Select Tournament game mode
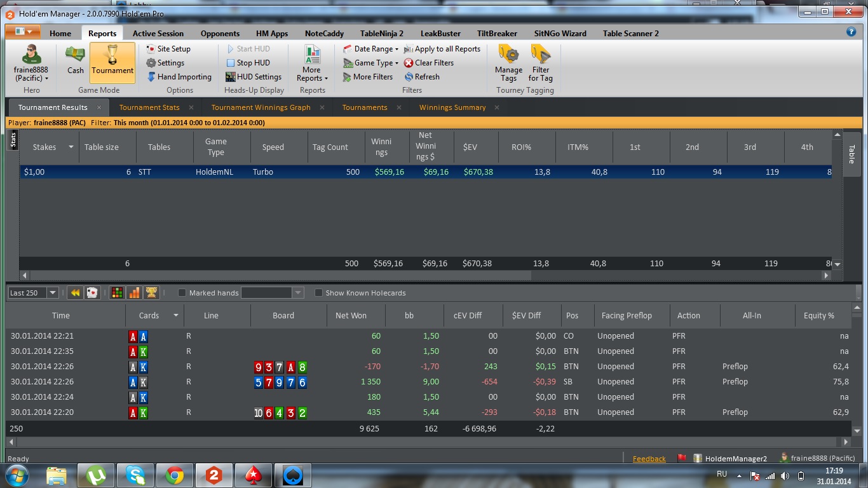The image size is (868, 488). (112, 62)
